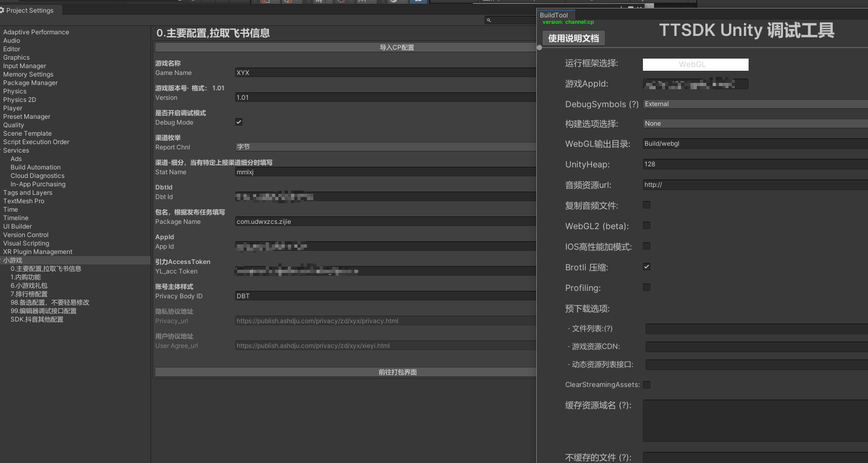Collapse the 小游戏 settings category
The image size is (868, 463).
(13, 260)
